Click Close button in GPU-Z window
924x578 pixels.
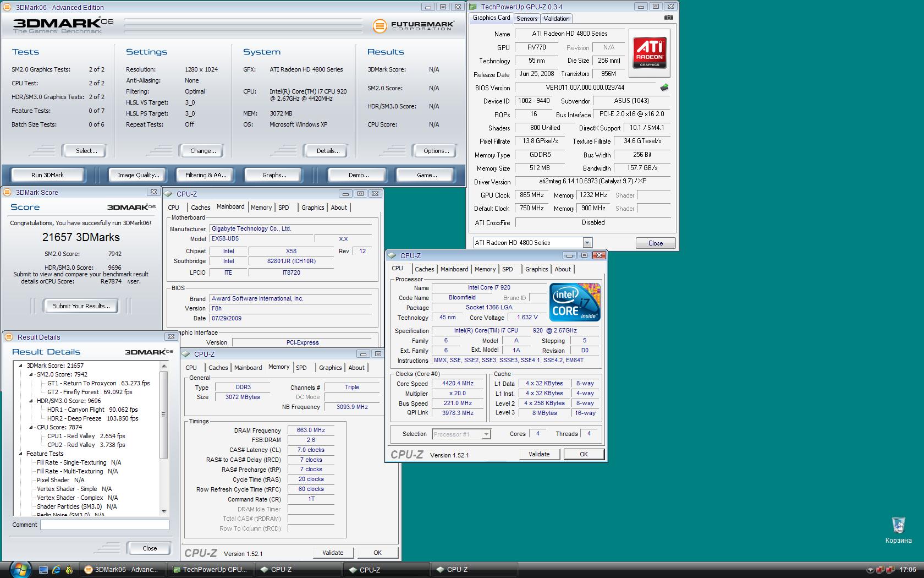coord(656,243)
